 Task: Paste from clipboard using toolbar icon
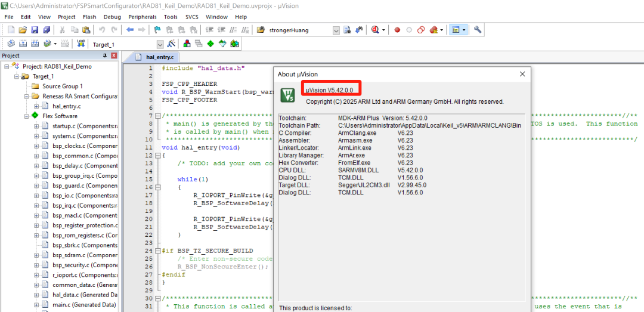tap(86, 30)
